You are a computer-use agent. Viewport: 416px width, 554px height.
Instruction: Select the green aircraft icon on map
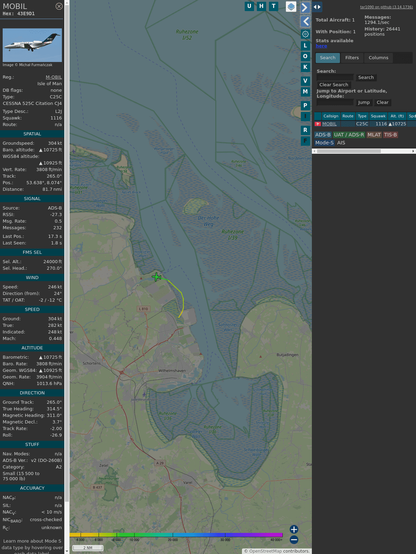[157, 277]
